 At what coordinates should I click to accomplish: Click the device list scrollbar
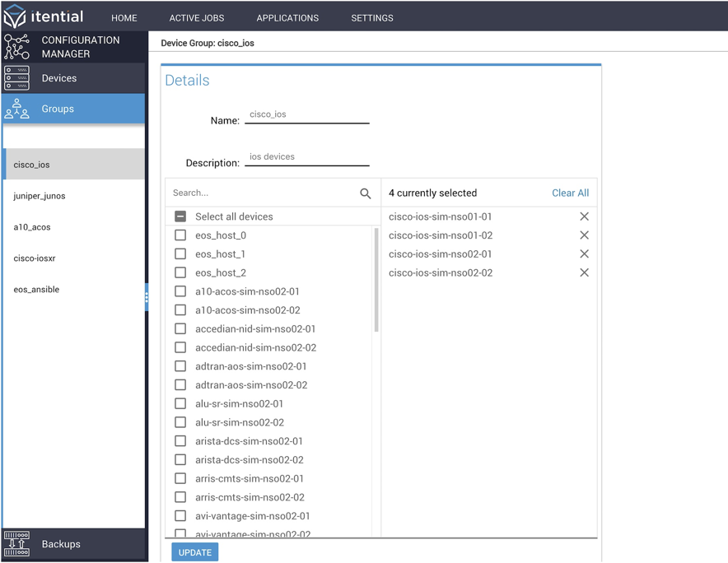pyautogui.click(x=375, y=280)
